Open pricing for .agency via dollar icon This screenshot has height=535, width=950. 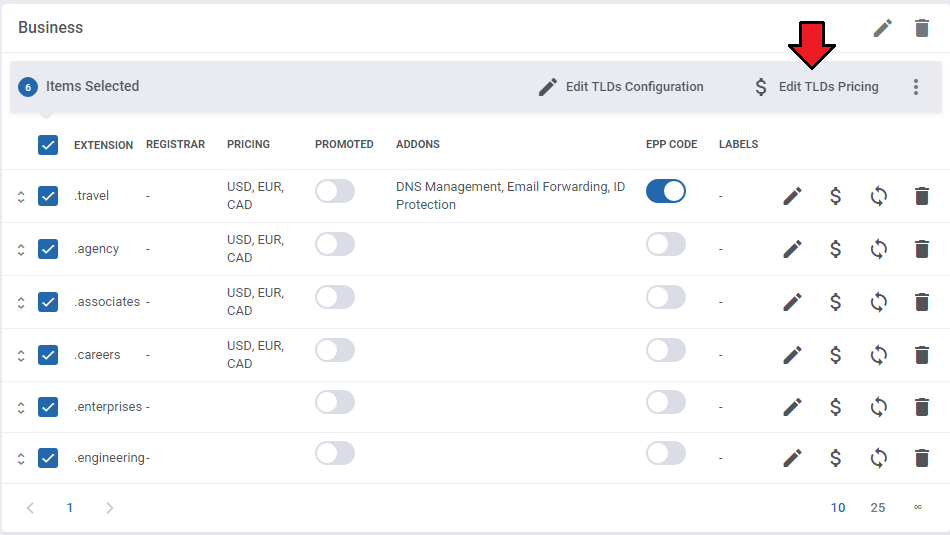tap(835, 249)
